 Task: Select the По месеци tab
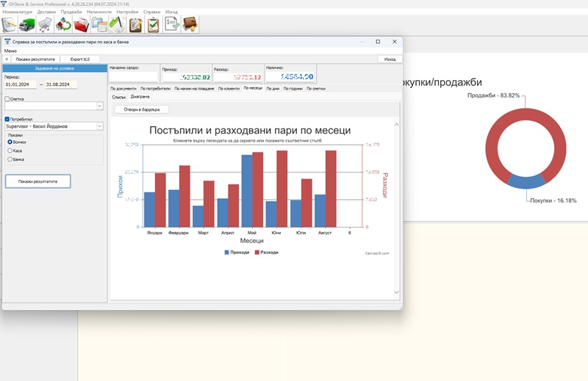coord(253,88)
